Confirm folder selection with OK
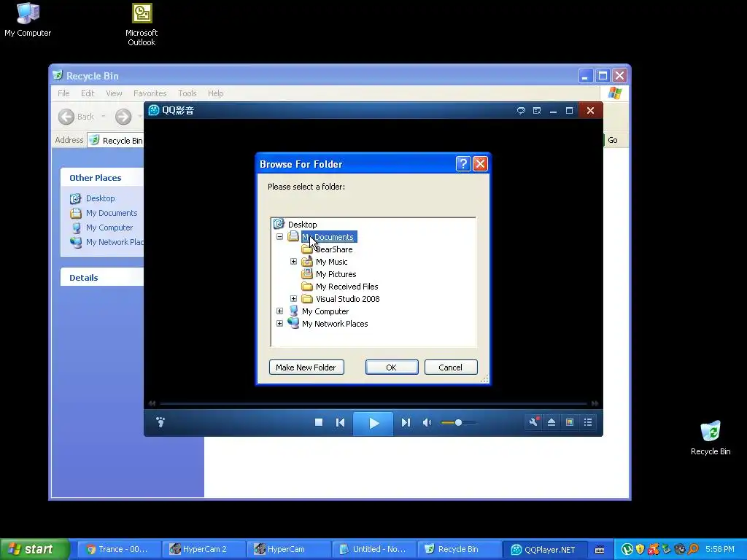This screenshot has height=560, width=747. coord(392,367)
